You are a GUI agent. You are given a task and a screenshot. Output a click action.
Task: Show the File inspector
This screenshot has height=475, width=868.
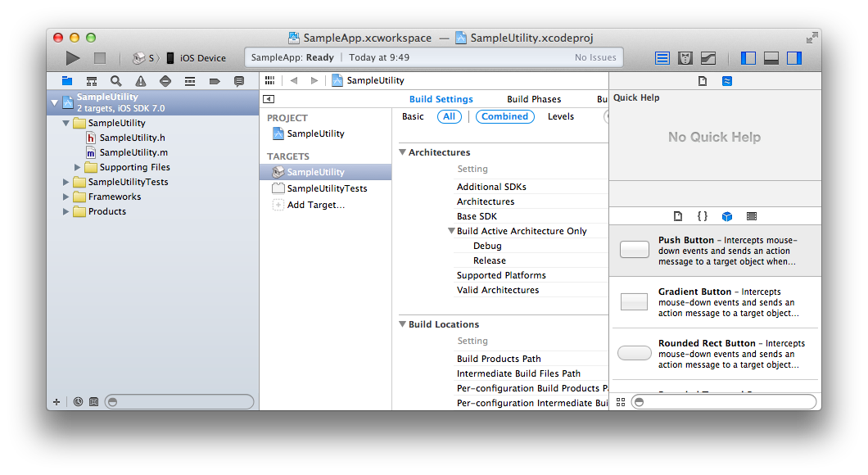pos(703,81)
